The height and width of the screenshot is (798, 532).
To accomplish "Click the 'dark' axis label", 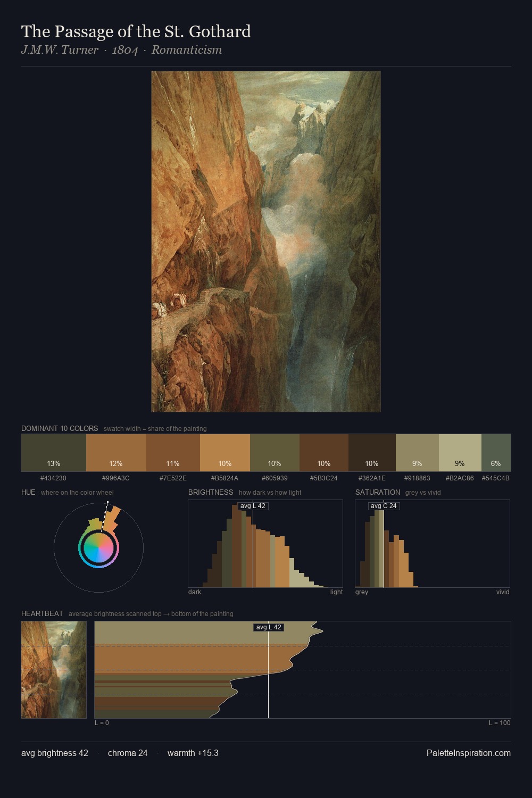I will [x=195, y=592].
